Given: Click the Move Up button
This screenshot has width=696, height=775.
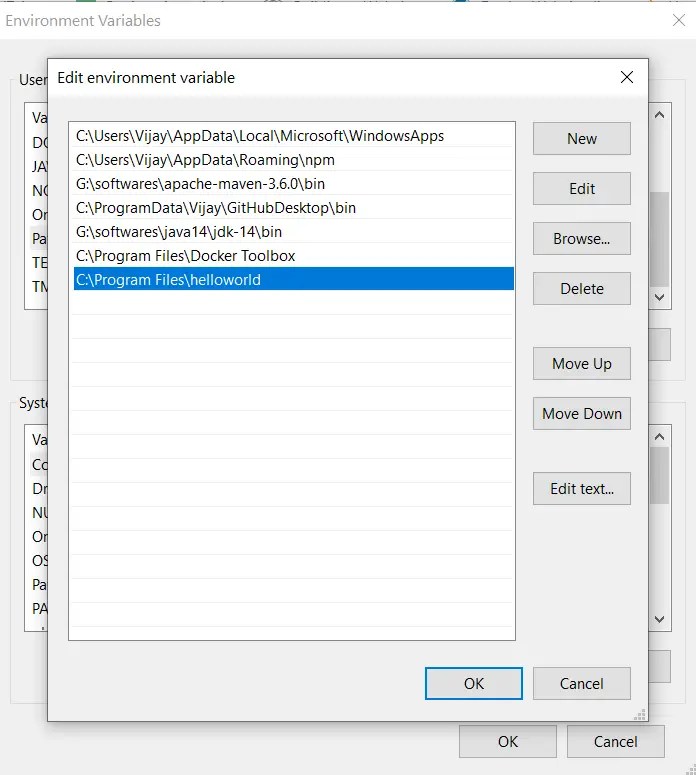Looking at the screenshot, I should pos(581,364).
